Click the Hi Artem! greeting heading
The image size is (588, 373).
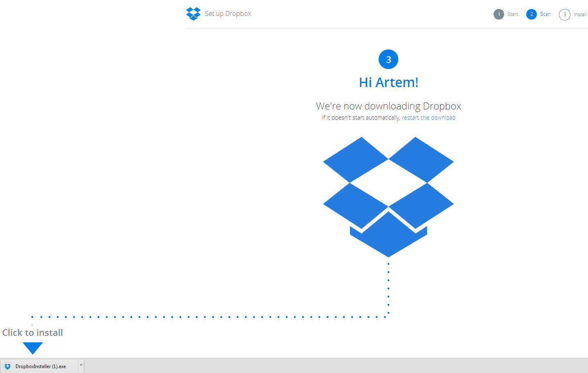click(388, 82)
